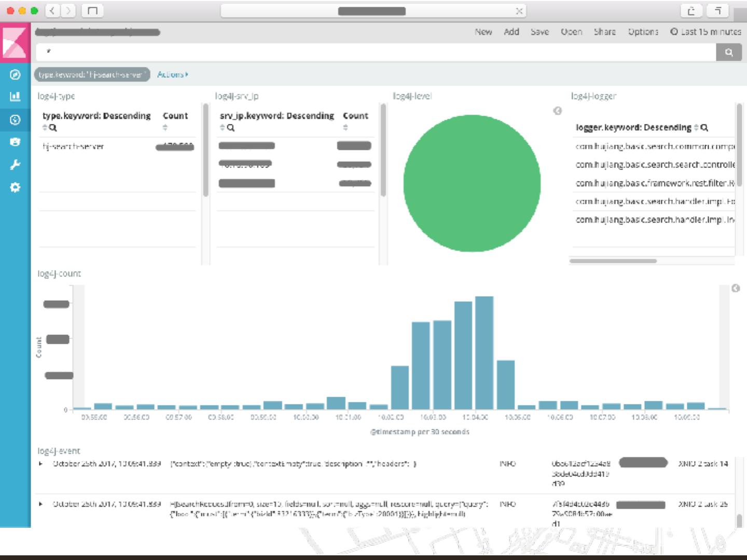Click the Kibana logo

point(15,43)
